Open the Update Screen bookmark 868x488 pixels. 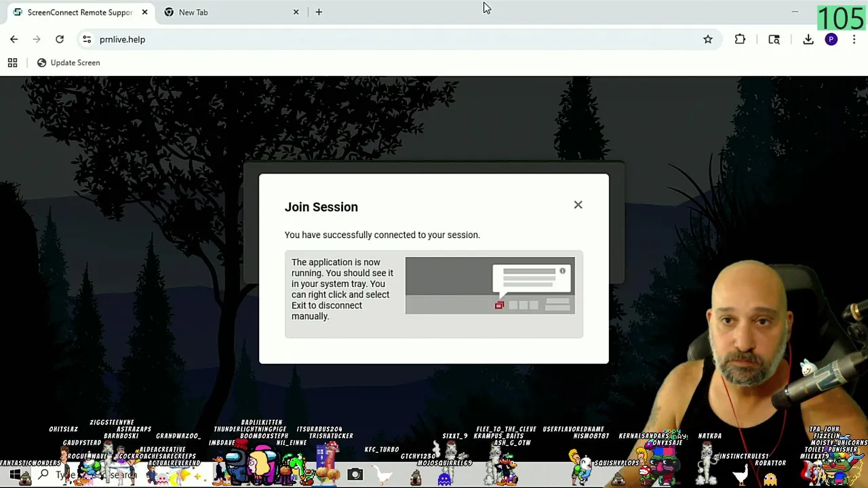tap(68, 62)
